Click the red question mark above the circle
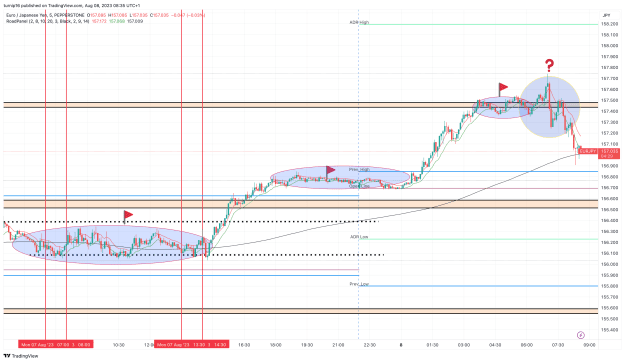 click(550, 65)
